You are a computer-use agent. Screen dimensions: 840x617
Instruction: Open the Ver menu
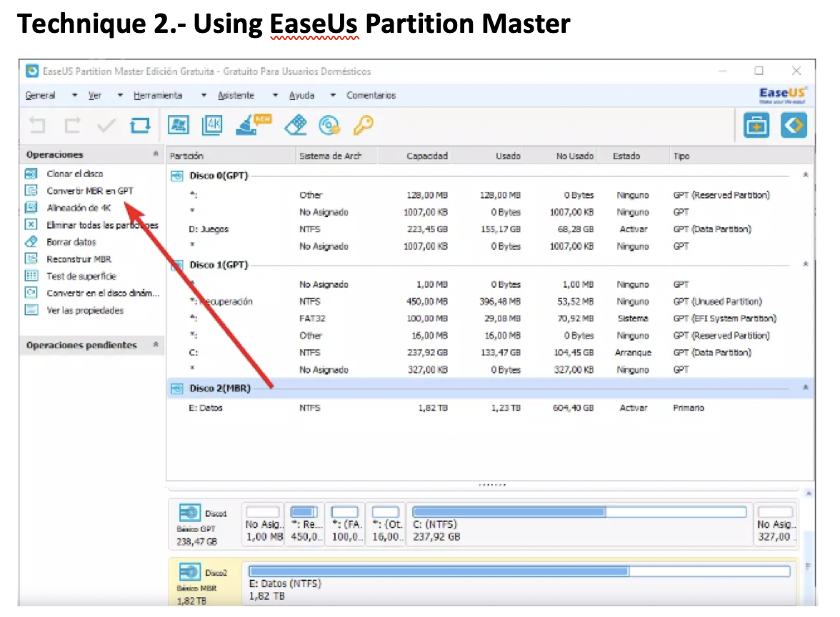coord(95,96)
